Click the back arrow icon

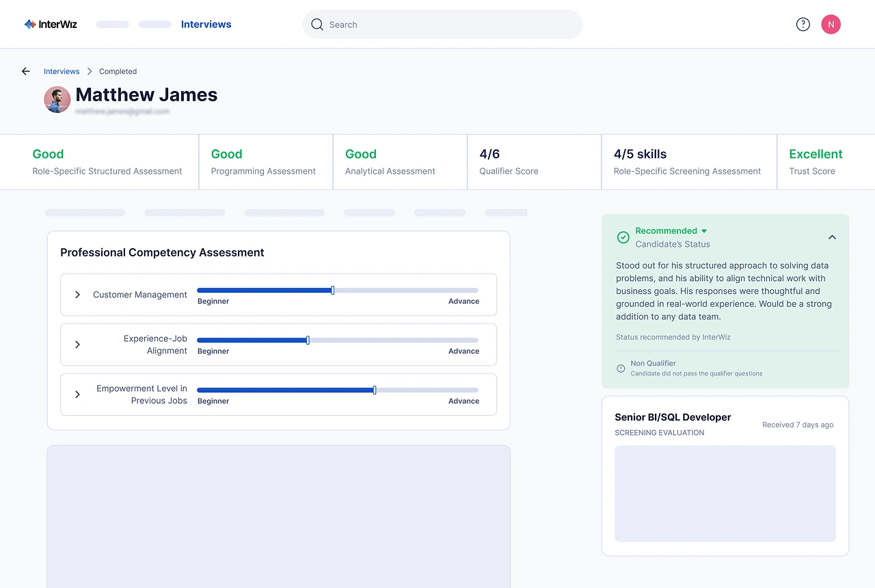(26, 71)
